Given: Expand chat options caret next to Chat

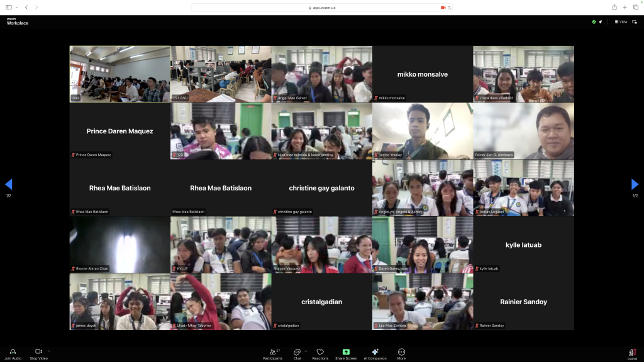Looking at the screenshot, I should 306,351.
